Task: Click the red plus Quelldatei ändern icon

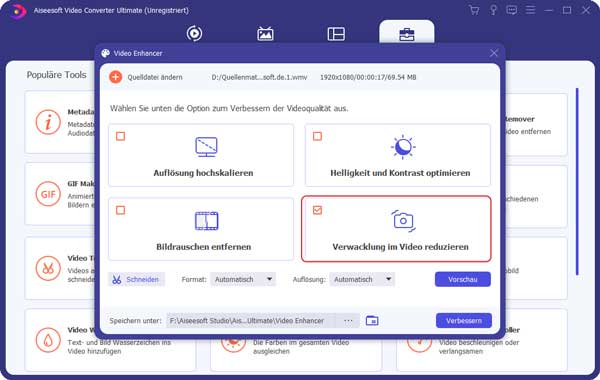Action: 116,77
